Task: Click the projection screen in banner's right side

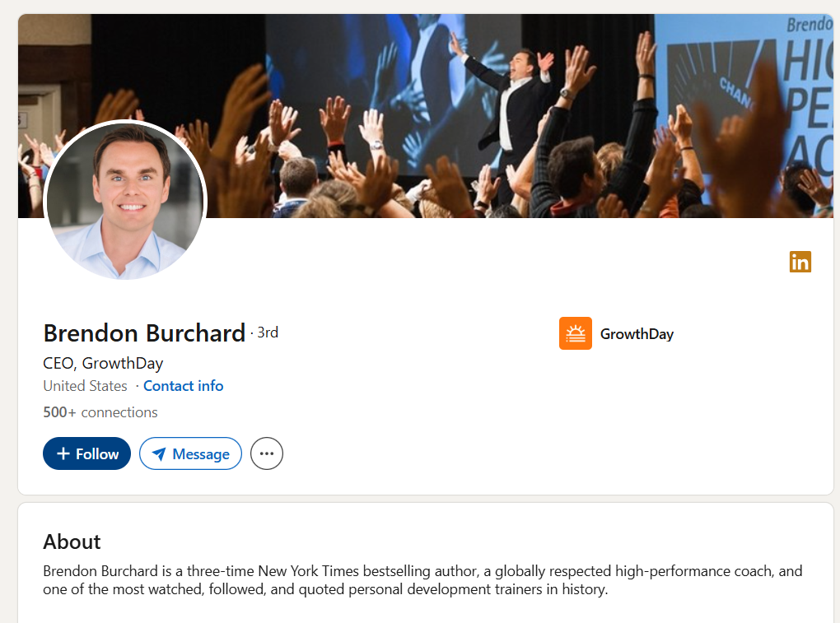Action: tap(744, 96)
